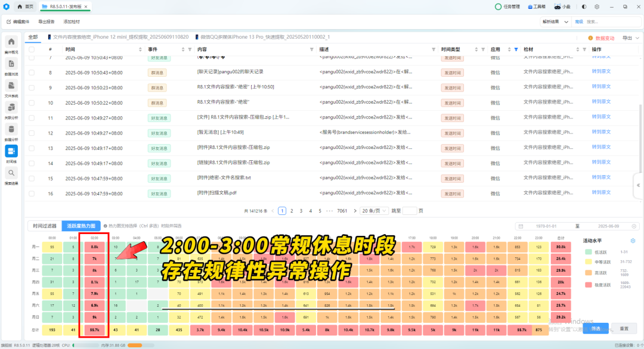Viewport: 644px width, 349px height.
Task: Open the 20条/页 page size dropdown
Action: 374,211
